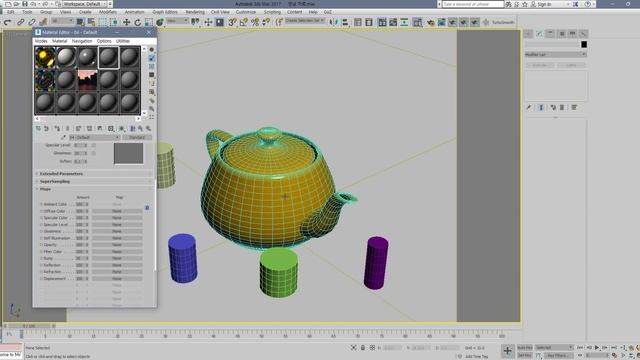640x360 pixels.
Task: Open the selection filter All dropdown
Action: tap(62, 21)
